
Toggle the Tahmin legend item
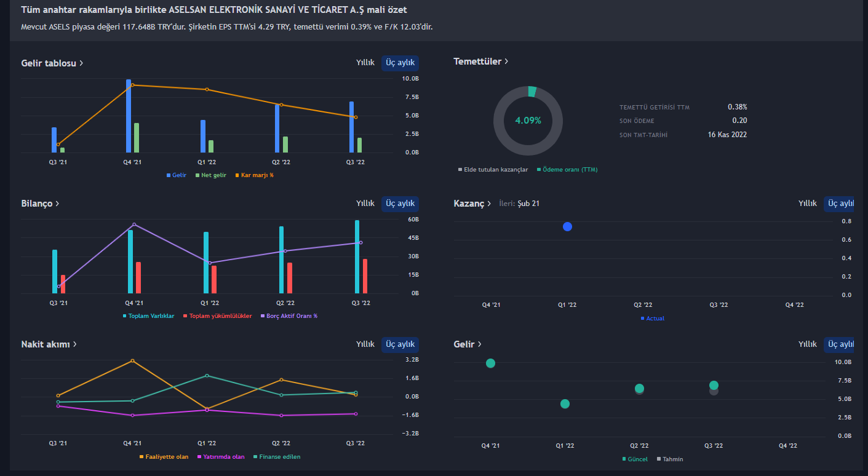pos(670,459)
